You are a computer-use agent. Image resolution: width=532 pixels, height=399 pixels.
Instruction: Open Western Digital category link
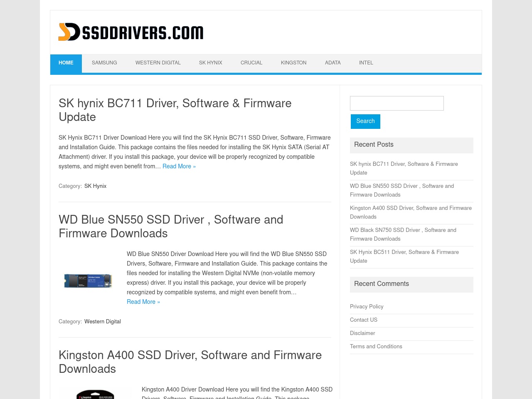pyautogui.click(x=103, y=322)
